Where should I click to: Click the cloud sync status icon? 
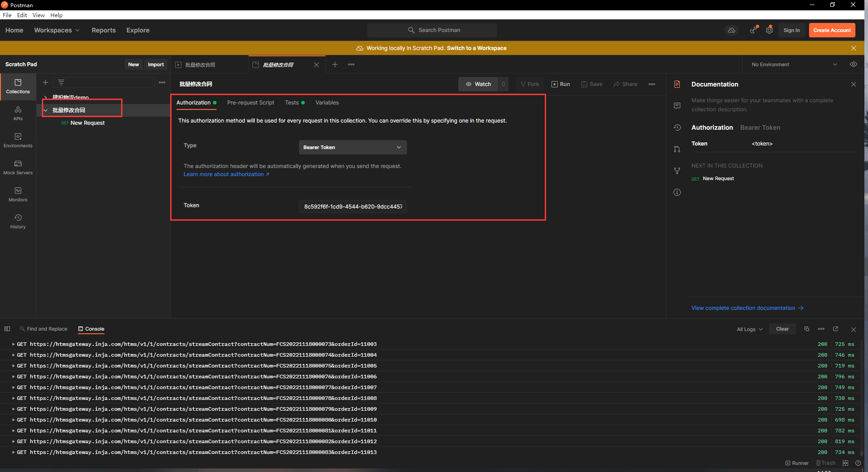click(x=732, y=30)
